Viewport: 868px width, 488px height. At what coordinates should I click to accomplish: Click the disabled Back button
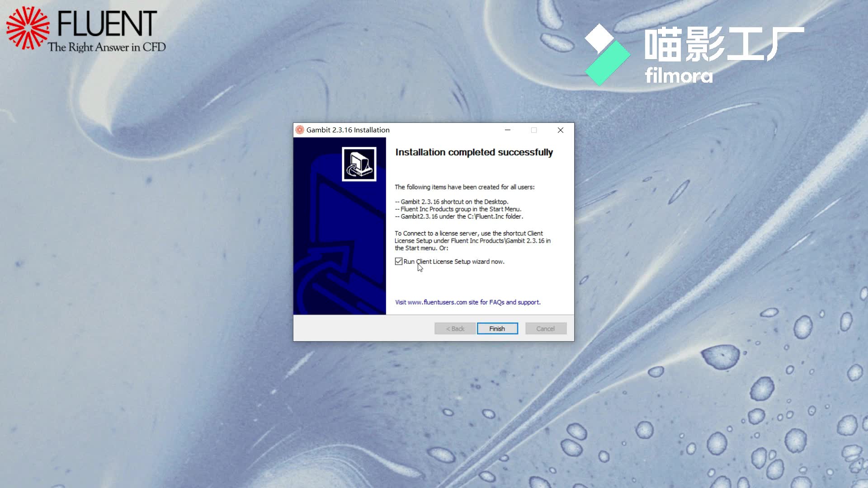455,328
